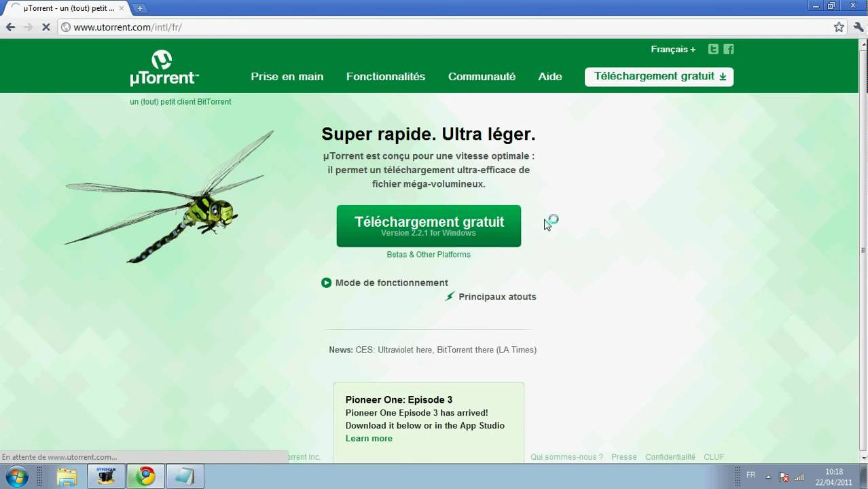Open the Facebook icon in the site header
This screenshot has width=868, height=489.
pyautogui.click(x=729, y=49)
